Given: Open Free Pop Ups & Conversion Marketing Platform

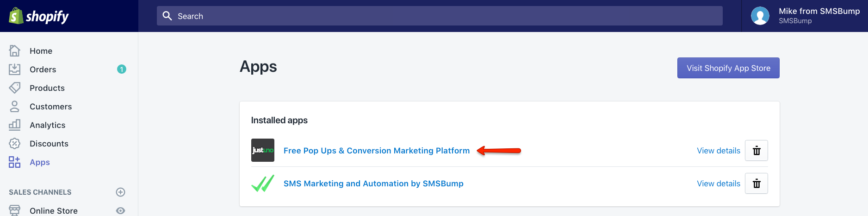Looking at the screenshot, I should click(377, 151).
